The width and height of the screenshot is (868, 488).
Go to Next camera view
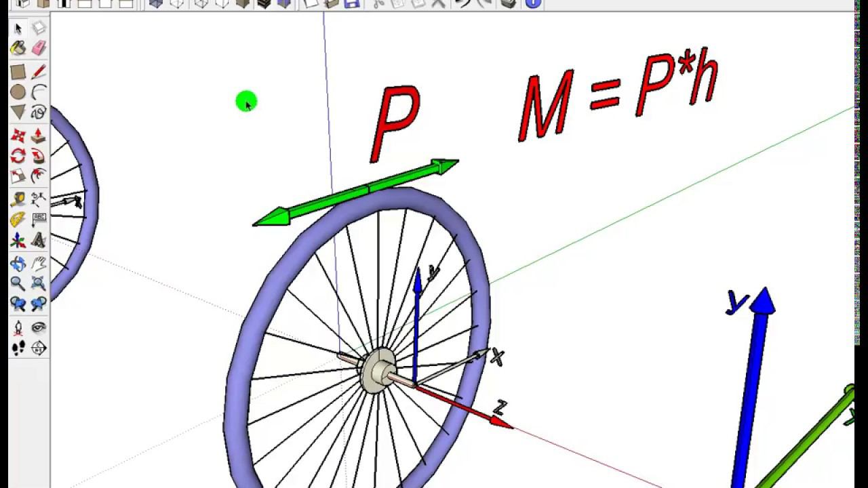39,304
